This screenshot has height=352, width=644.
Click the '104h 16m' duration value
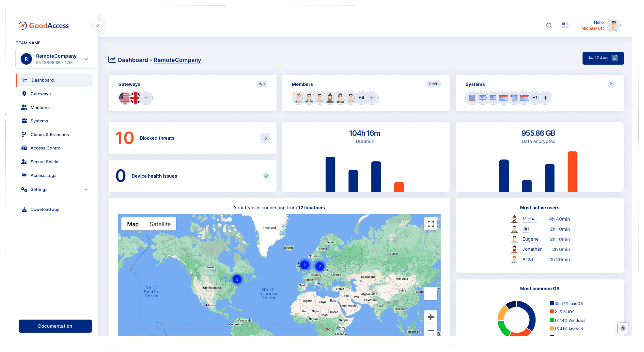pyautogui.click(x=365, y=133)
